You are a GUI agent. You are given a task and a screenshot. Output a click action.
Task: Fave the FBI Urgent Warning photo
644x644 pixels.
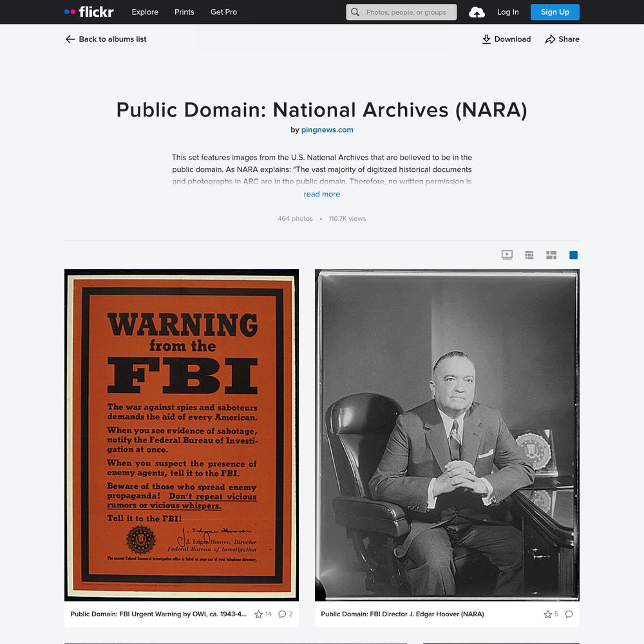point(258,614)
